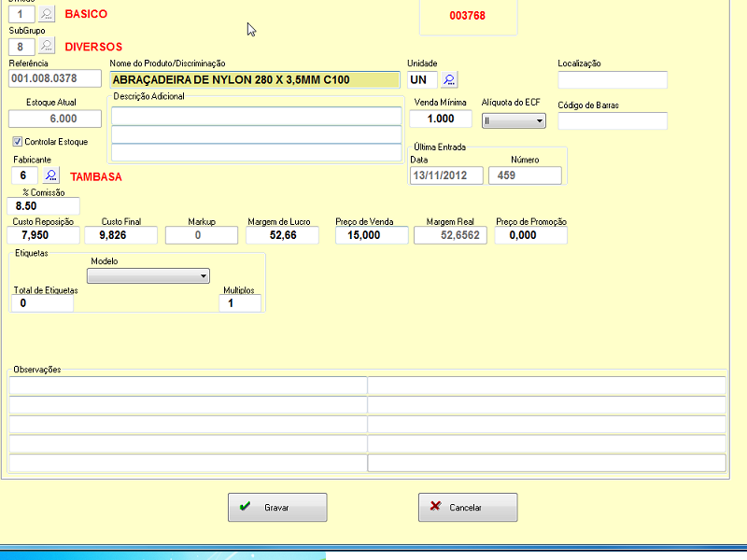
Task: Open Fabricante lookup magnifier icon
Action: pos(49,175)
